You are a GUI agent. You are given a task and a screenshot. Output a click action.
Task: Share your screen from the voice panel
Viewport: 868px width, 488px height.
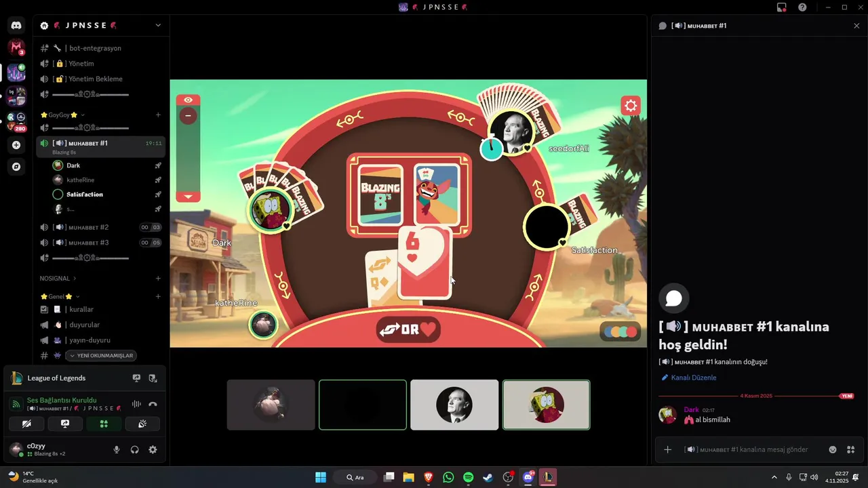tap(65, 424)
